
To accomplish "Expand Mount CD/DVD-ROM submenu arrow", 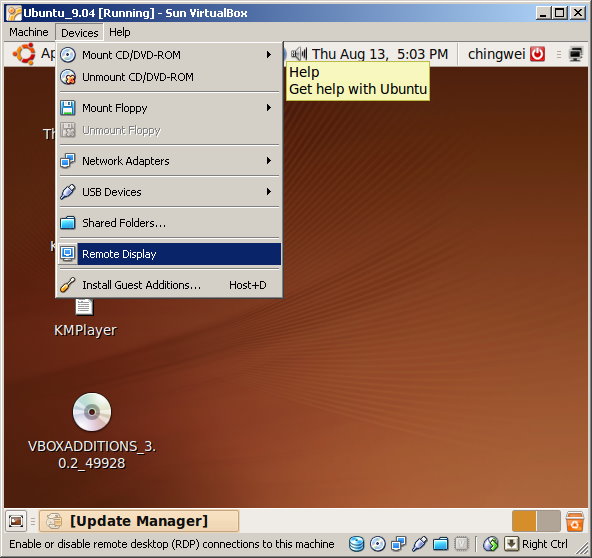I will pyautogui.click(x=268, y=55).
